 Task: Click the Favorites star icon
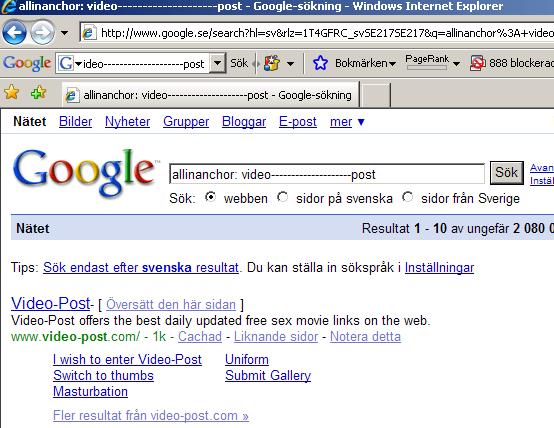(11, 93)
